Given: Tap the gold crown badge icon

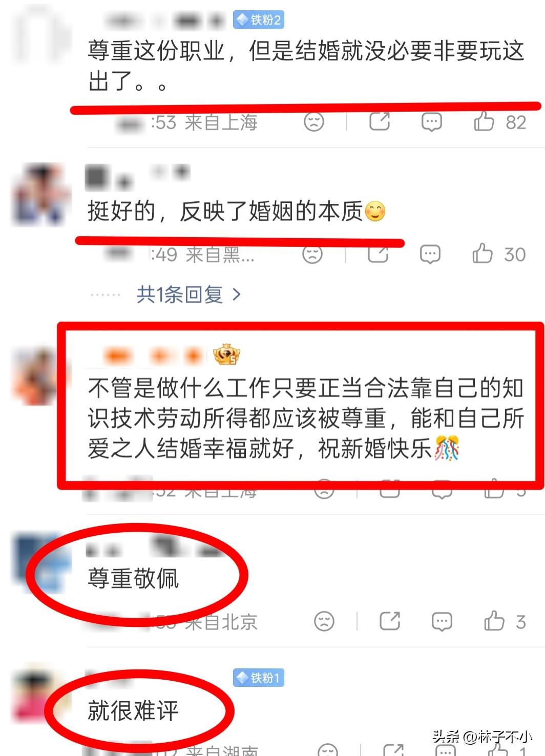Looking at the screenshot, I should coord(226,354).
